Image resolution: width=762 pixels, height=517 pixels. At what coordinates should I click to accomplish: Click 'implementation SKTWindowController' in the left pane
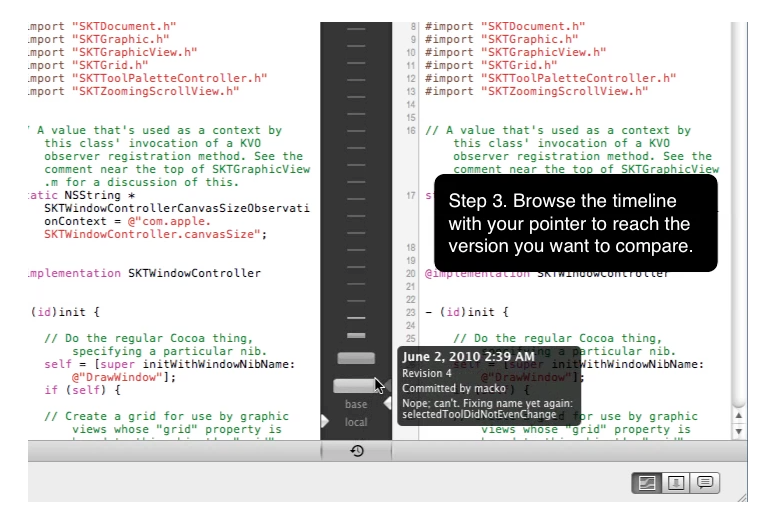click(144, 273)
